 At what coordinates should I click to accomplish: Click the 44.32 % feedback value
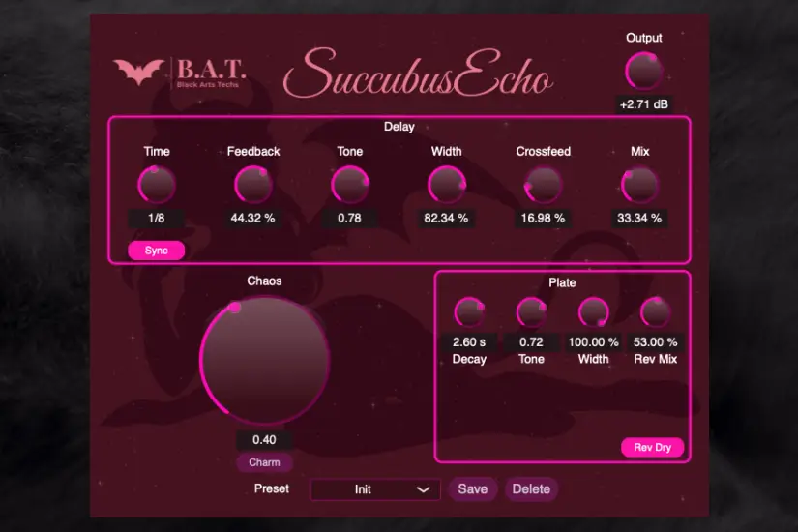pos(252,218)
